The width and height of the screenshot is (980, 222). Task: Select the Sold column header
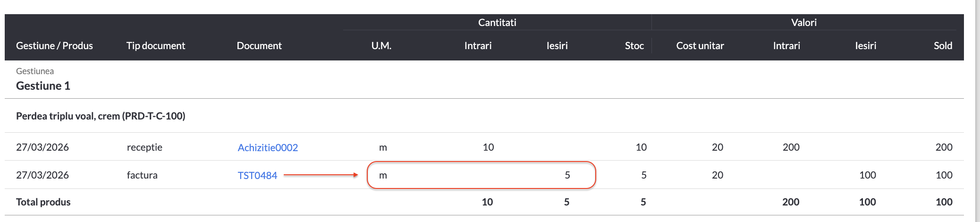click(943, 46)
